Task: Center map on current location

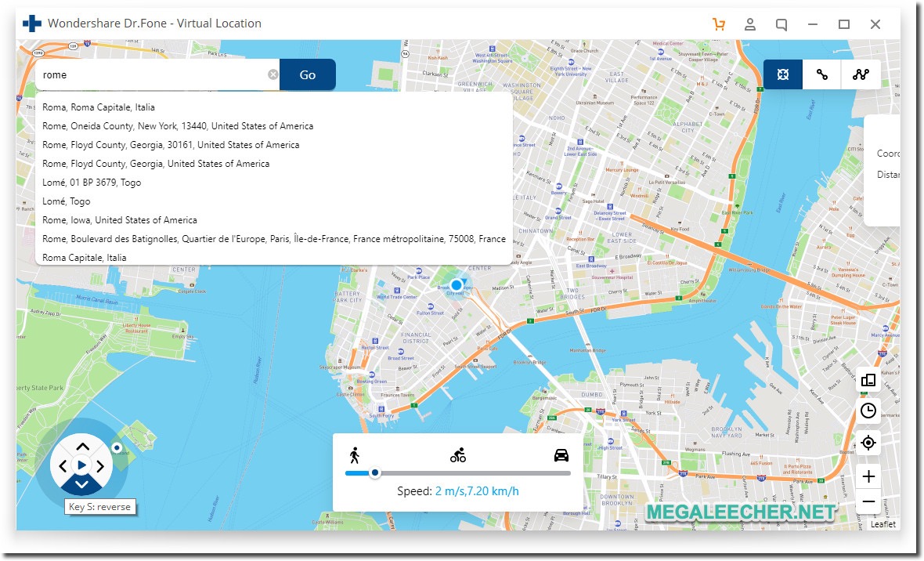Action: (868, 443)
